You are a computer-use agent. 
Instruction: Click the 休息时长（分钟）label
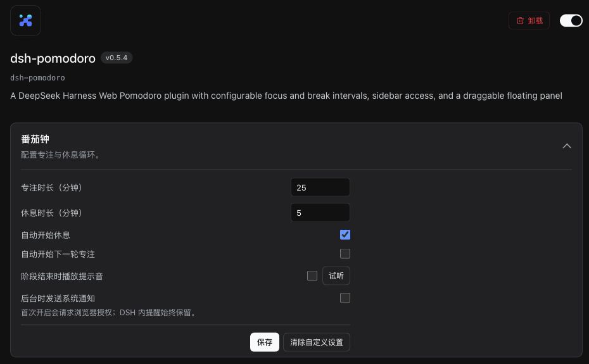[x=52, y=213]
